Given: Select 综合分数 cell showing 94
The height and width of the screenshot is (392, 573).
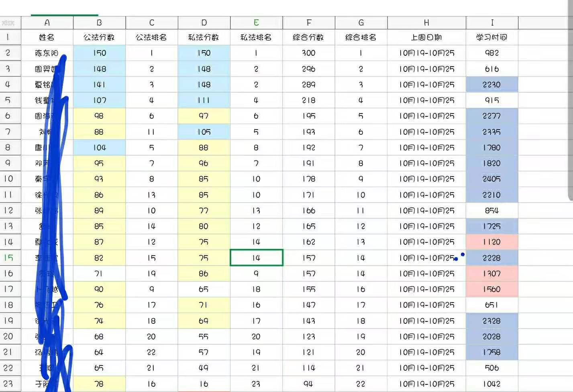Looking at the screenshot, I should click(x=309, y=384).
